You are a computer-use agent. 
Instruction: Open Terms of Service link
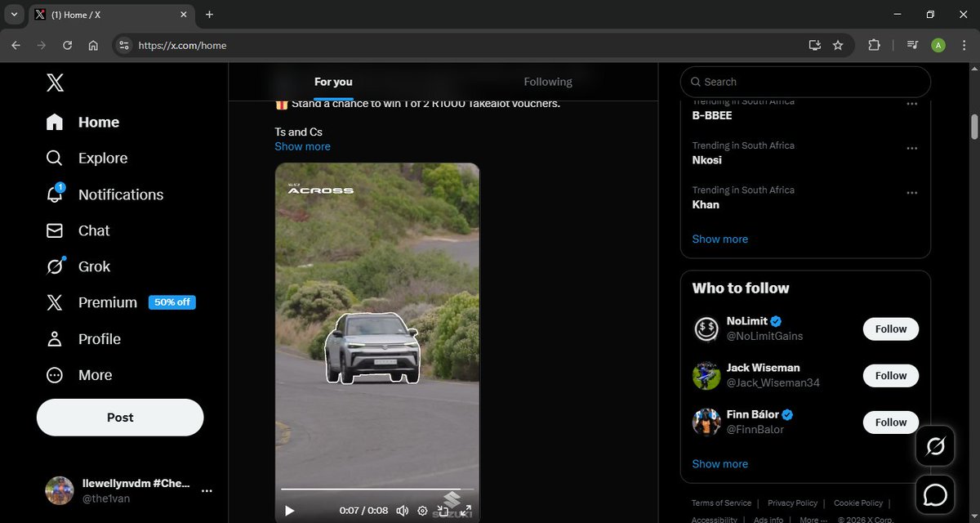[x=721, y=503]
